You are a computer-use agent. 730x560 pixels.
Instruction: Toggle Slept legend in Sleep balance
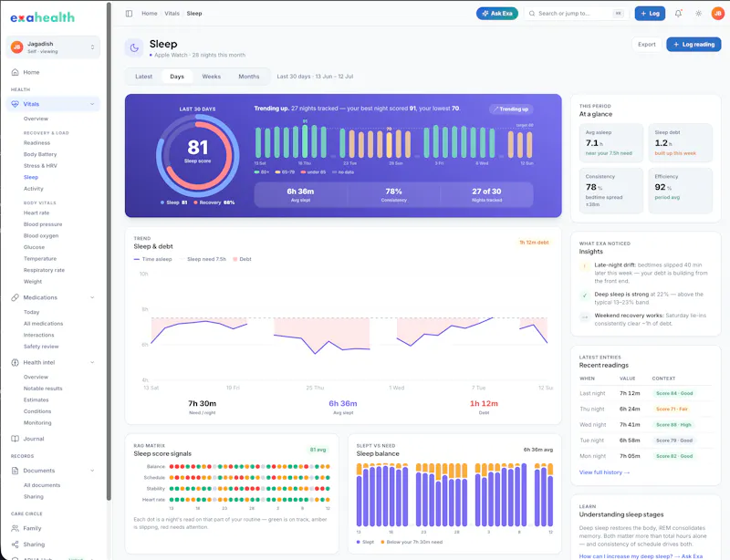[365, 542]
